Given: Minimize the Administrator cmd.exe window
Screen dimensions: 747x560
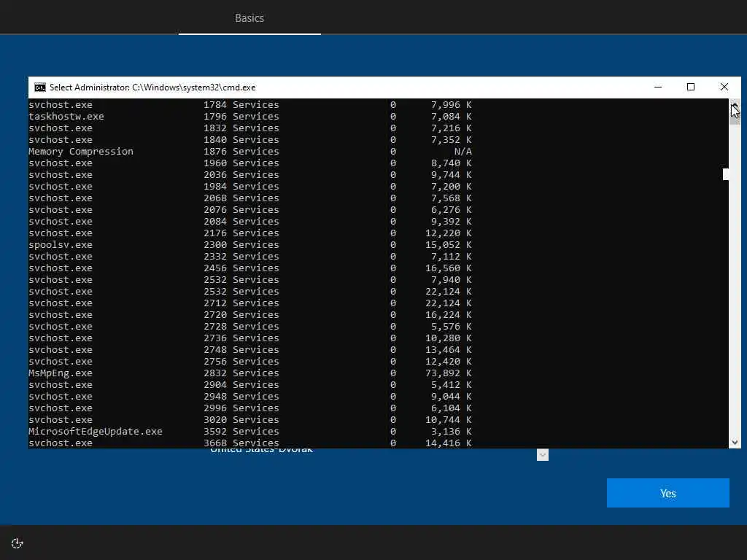Looking at the screenshot, I should coord(658,87).
